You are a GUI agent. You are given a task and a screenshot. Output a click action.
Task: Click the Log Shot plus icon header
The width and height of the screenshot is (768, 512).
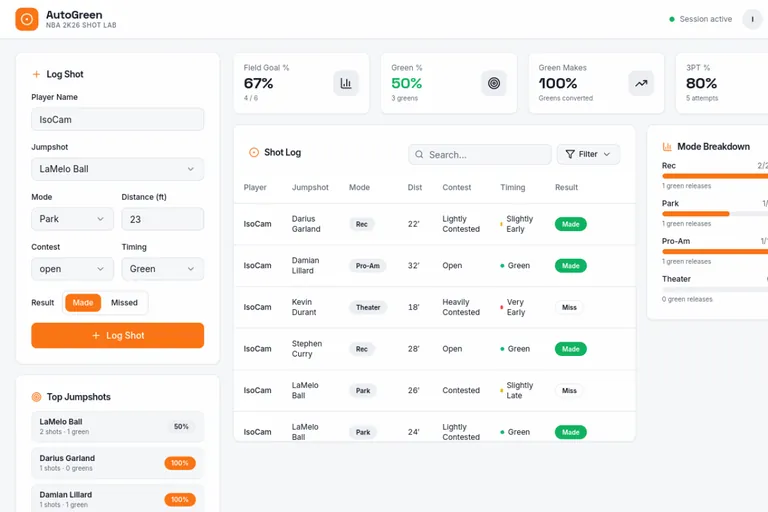tap(36, 74)
